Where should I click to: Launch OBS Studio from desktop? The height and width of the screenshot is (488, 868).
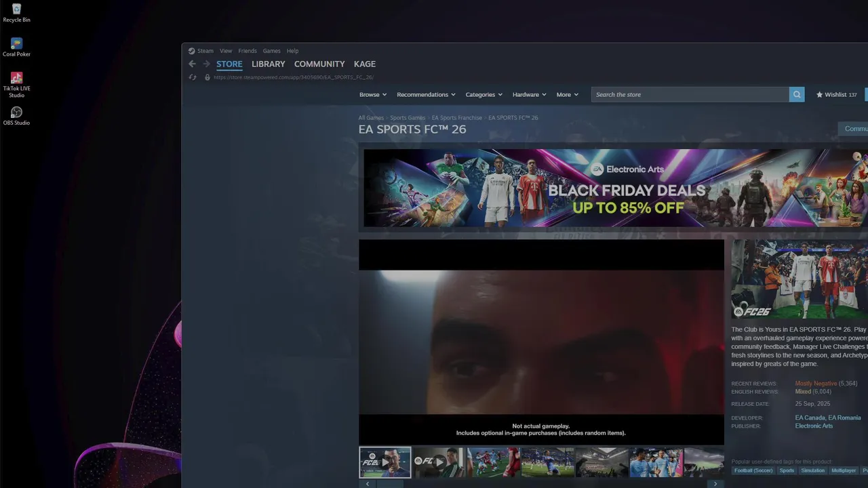tap(16, 116)
